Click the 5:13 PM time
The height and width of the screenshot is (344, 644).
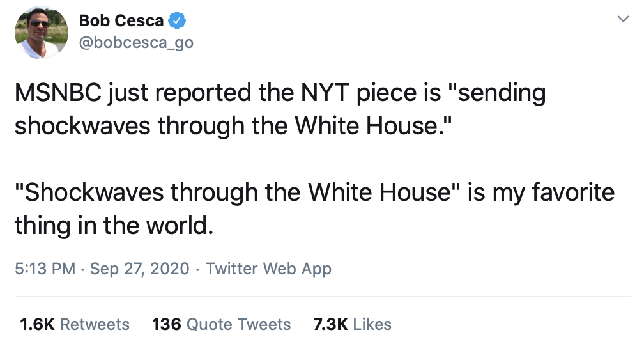[x=45, y=269]
